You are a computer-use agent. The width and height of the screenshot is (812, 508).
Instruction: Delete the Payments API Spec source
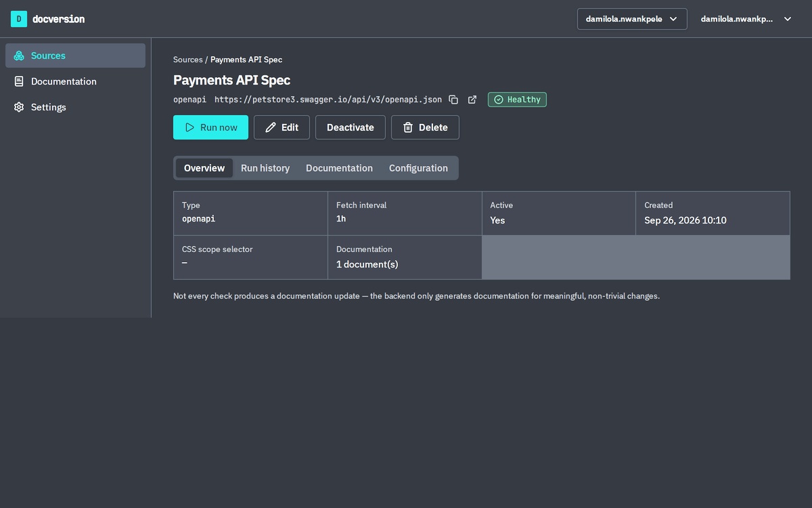pyautogui.click(x=425, y=127)
